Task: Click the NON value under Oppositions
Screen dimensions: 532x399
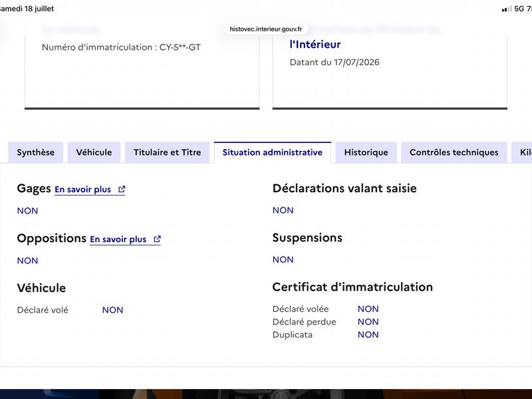Action: (x=27, y=261)
